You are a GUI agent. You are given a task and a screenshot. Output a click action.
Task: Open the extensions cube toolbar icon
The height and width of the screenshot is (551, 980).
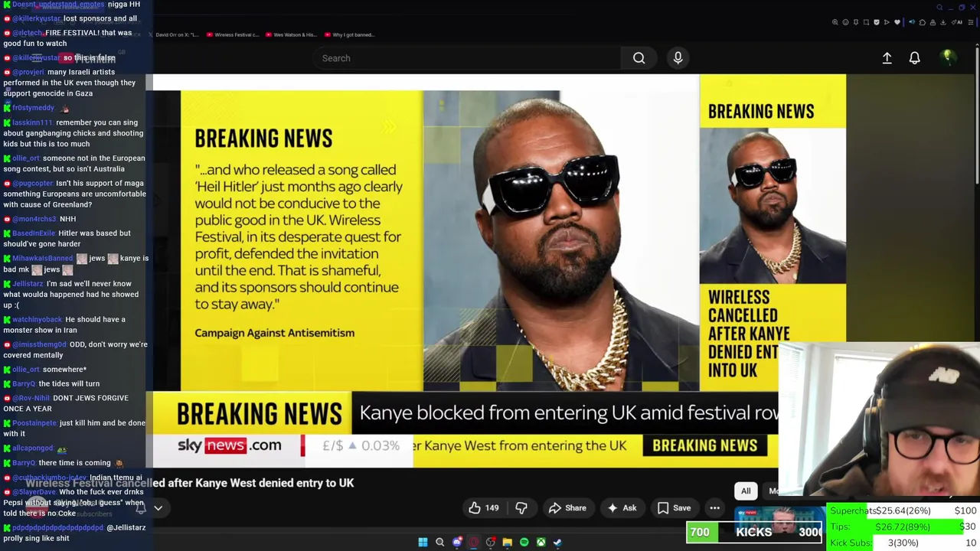[923, 22]
